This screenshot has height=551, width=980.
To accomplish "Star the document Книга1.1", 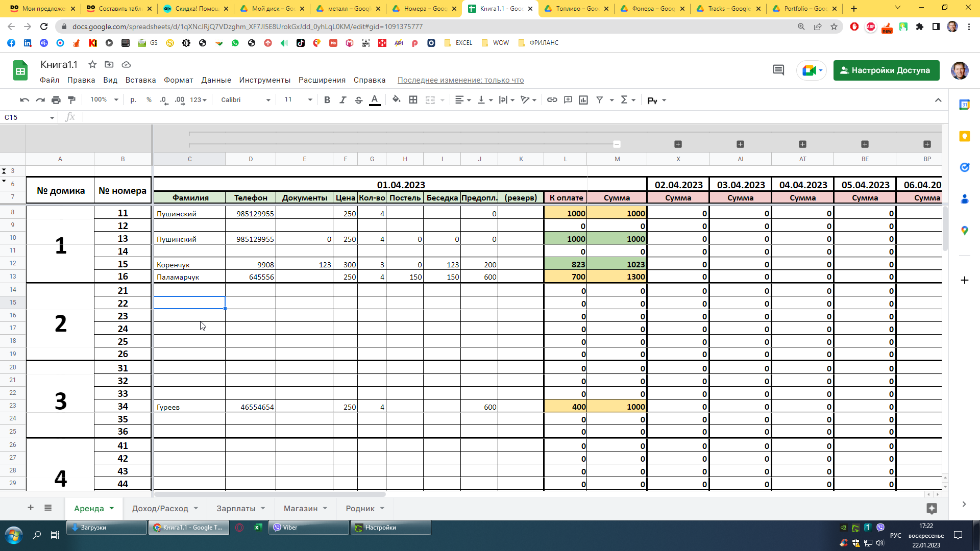I will (92, 64).
